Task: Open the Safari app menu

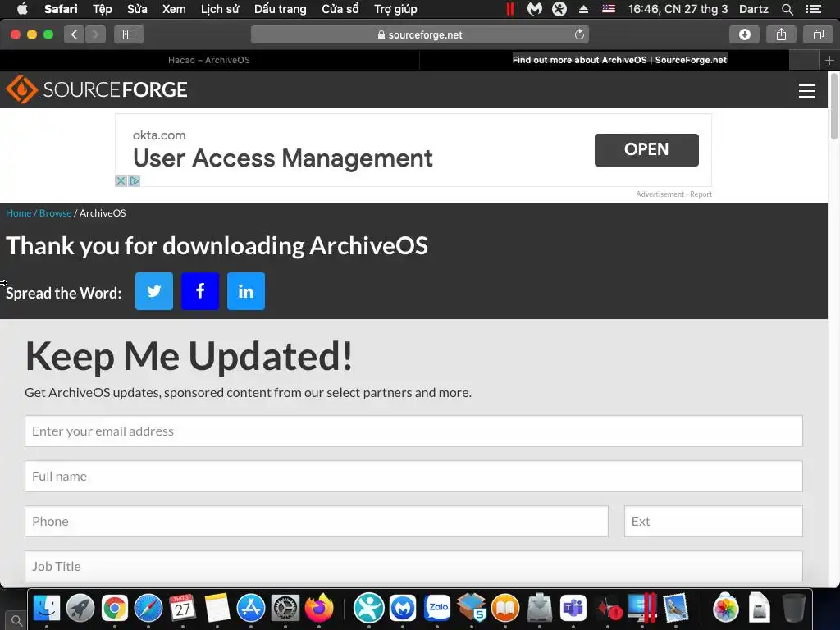Action: coord(61,8)
